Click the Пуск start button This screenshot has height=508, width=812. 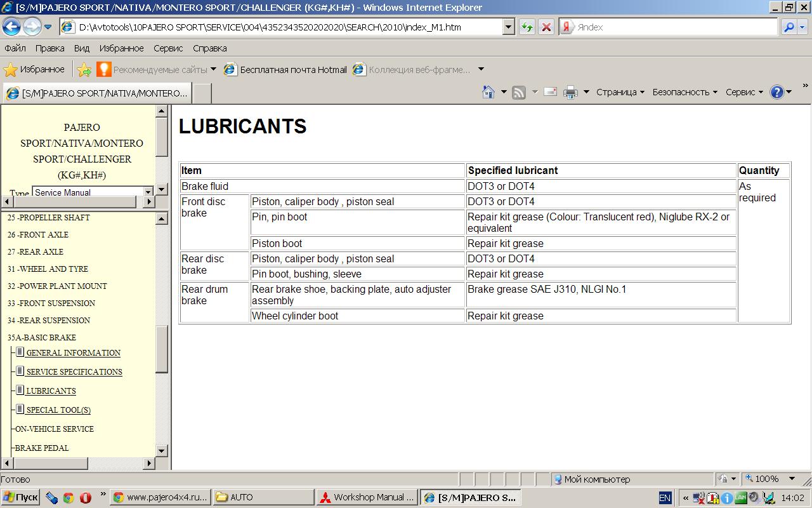20,497
